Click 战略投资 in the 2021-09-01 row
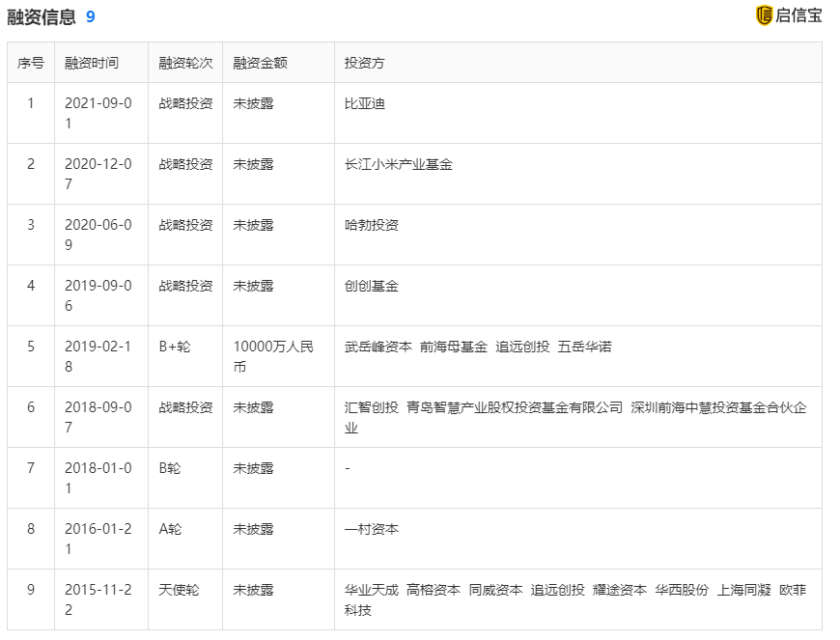The width and height of the screenshot is (840, 640). tap(185, 103)
